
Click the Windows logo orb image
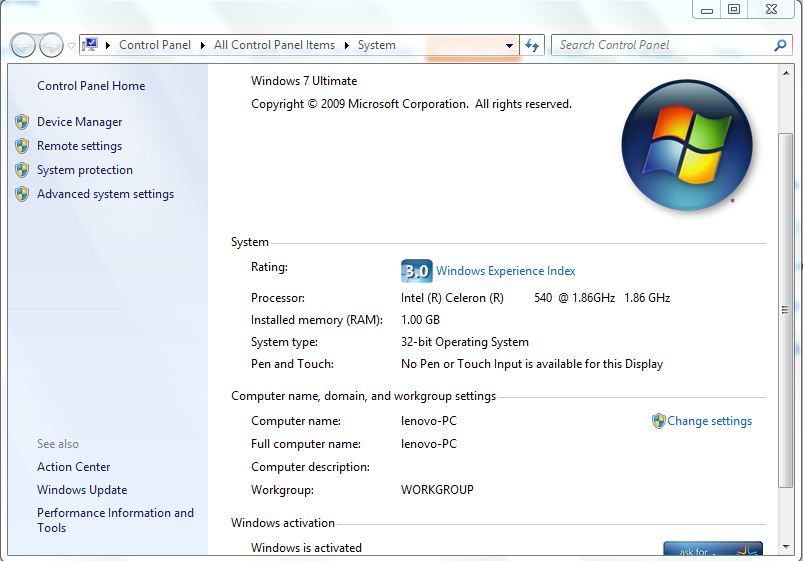tap(687, 146)
